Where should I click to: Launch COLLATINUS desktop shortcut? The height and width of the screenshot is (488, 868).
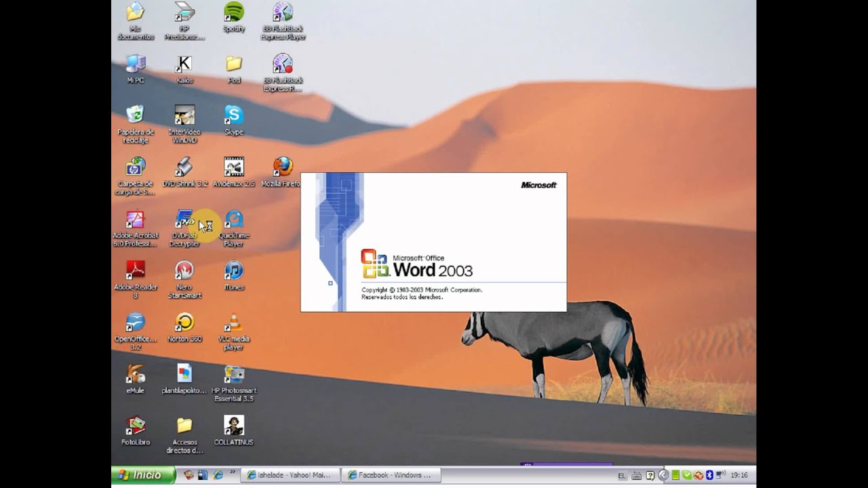click(x=234, y=430)
